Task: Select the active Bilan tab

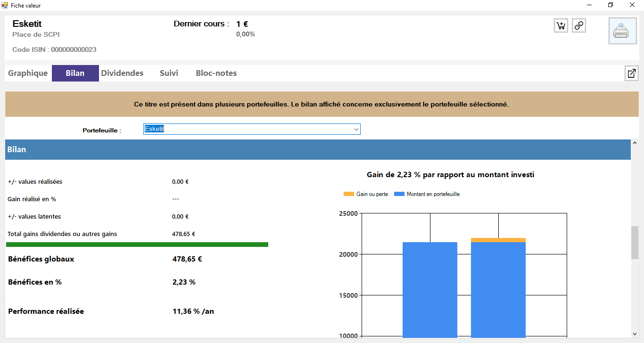Action: [x=75, y=73]
